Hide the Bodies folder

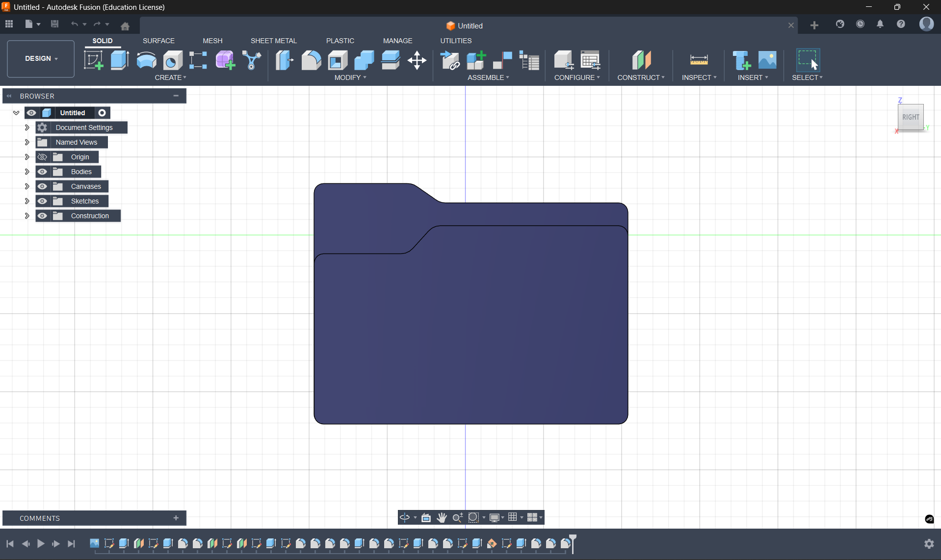point(42,172)
